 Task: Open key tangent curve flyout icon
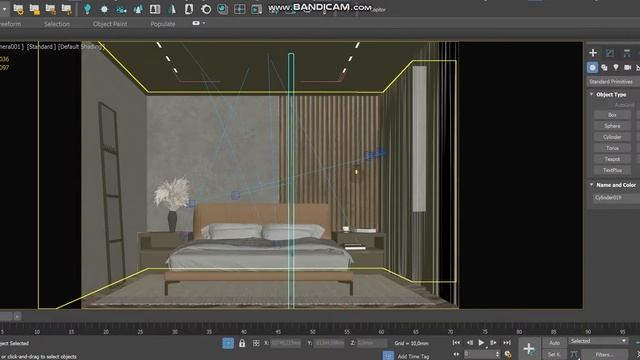[574, 354]
